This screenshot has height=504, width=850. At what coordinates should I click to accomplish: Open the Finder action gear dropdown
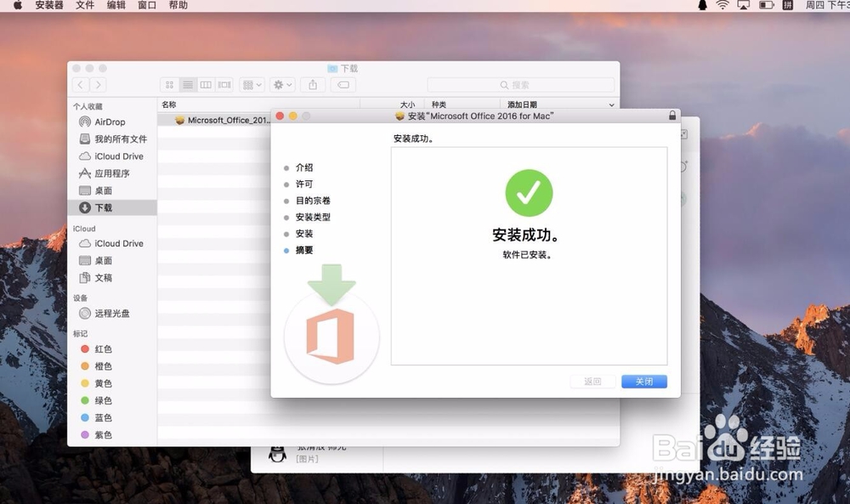(282, 84)
